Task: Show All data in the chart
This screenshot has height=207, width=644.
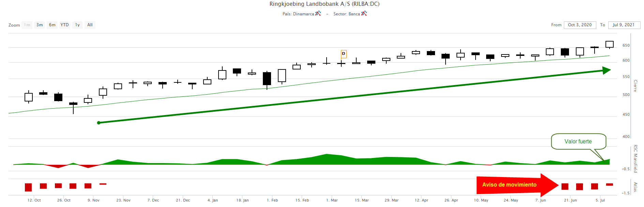Action: (90, 25)
